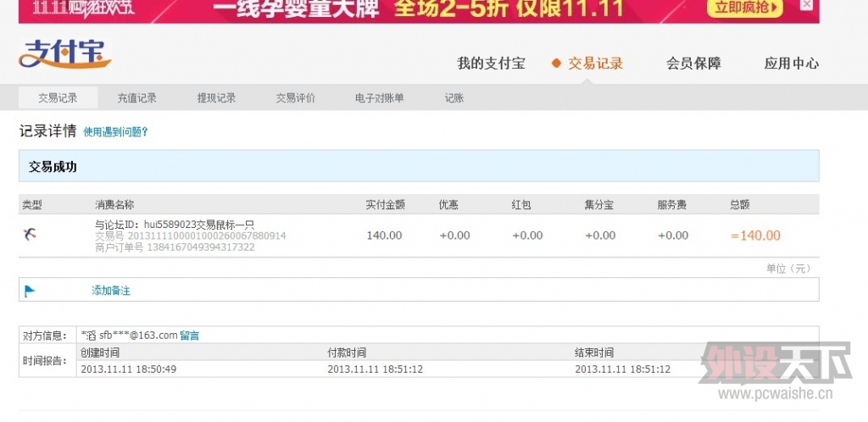Switch to the 充值记录 tab
Viewport: 868px width, 422px height.
point(136,98)
